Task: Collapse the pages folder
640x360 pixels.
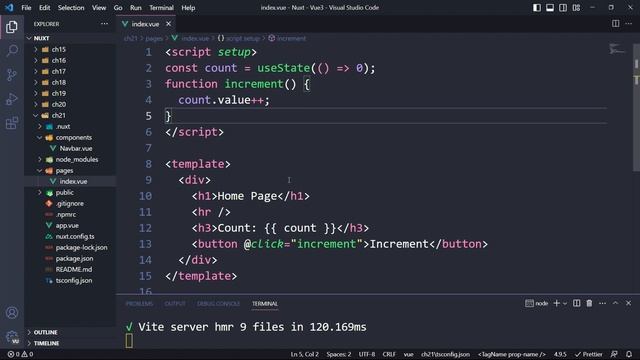Action: [x=70, y=170]
